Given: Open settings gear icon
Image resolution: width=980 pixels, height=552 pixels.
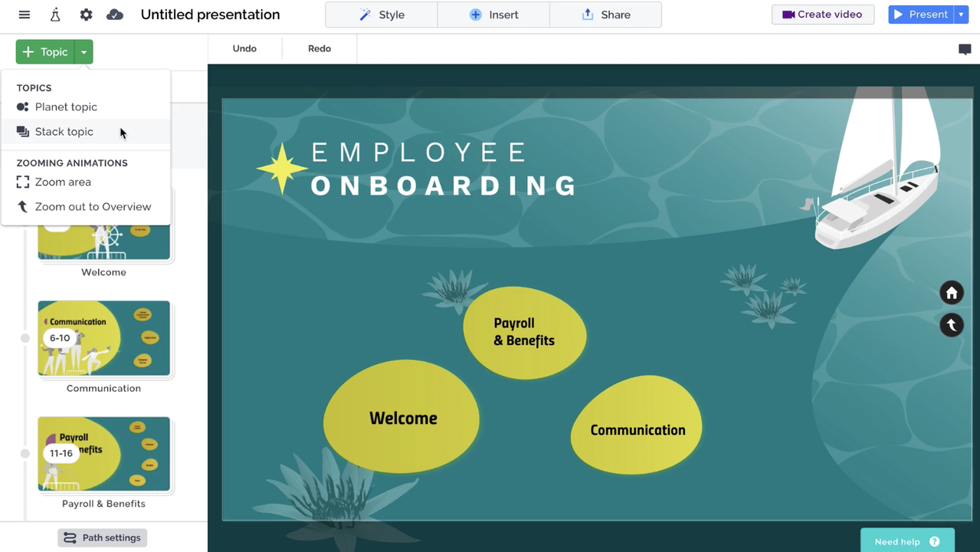Looking at the screenshot, I should (86, 15).
